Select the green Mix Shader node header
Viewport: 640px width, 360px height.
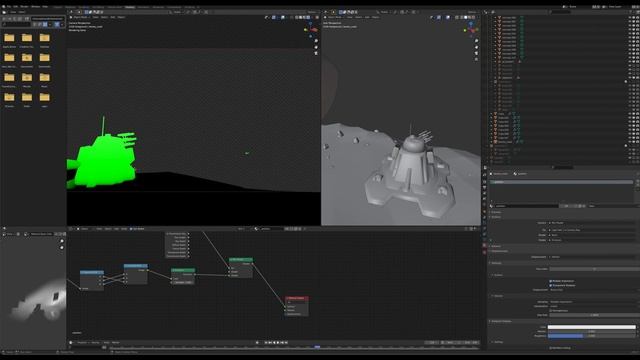pos(241,260)
